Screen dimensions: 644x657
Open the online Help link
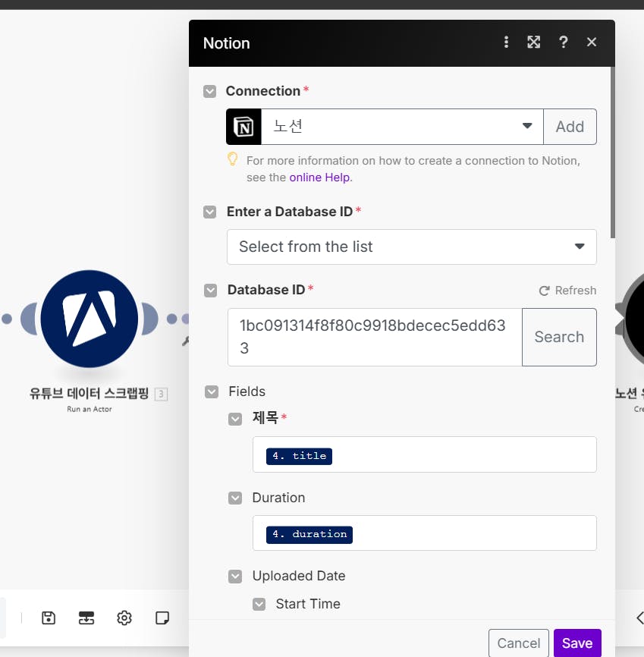pyautogui.click(x=320, y=178)
